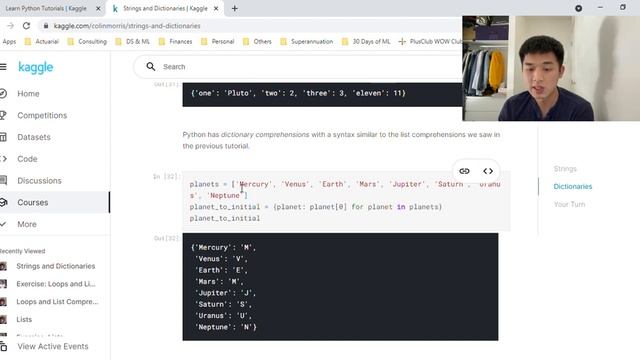640x360 pixels.
Task: Go forward in the browser
Action: (10, 26)
